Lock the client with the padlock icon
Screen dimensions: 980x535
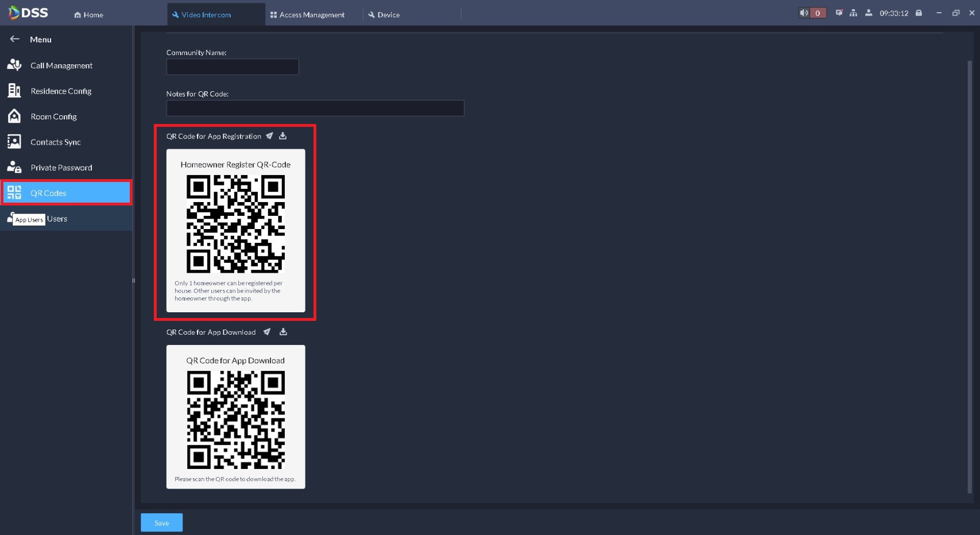(x=919, y=13)
